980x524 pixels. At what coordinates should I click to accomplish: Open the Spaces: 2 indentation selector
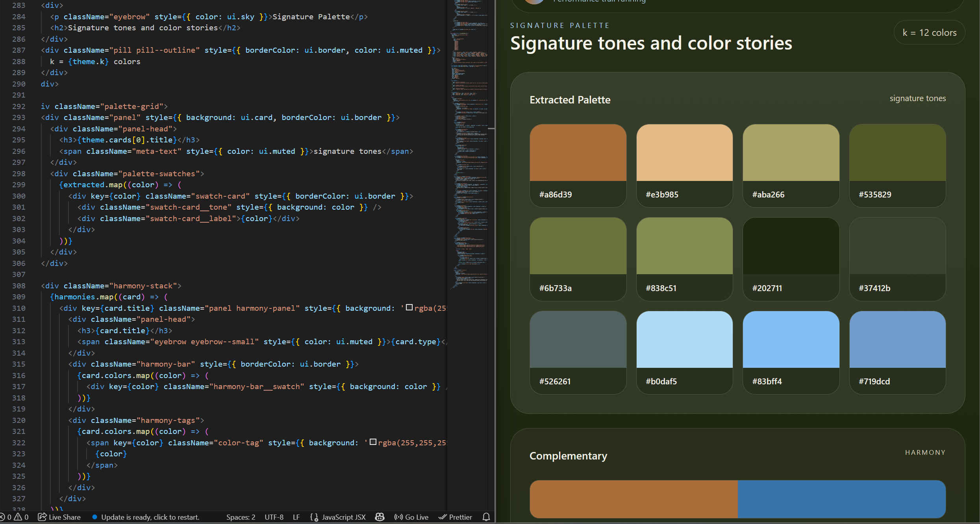tap(241, 517)
